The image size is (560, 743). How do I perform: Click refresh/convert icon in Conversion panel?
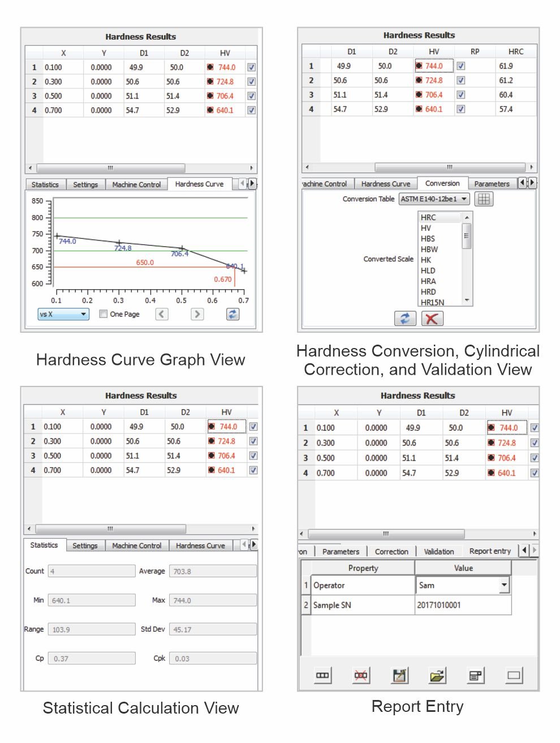tap(405, 319)
